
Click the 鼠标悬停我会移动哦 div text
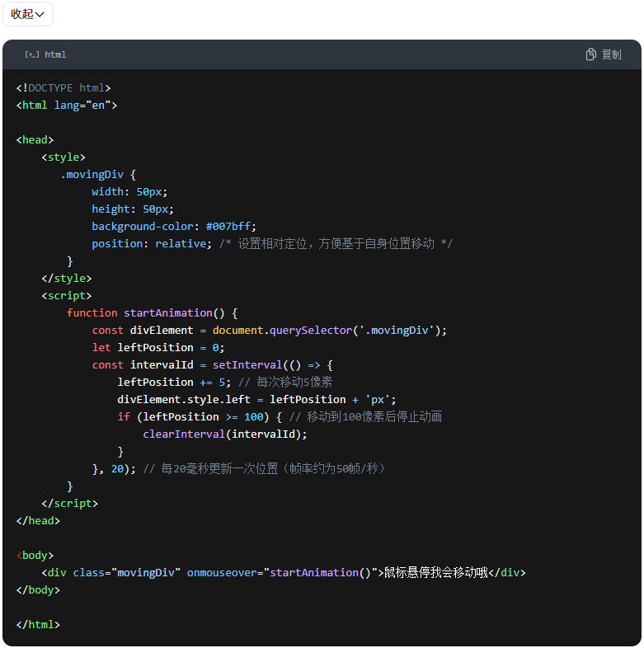[x=436, y=572]
